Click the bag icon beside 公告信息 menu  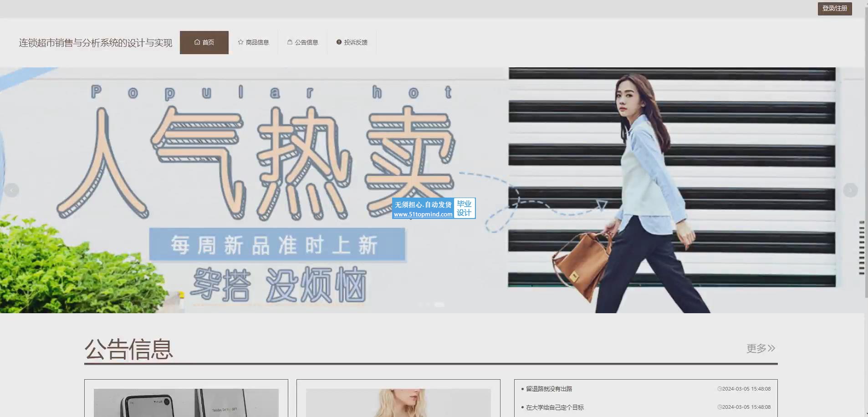tap(290, 42)
